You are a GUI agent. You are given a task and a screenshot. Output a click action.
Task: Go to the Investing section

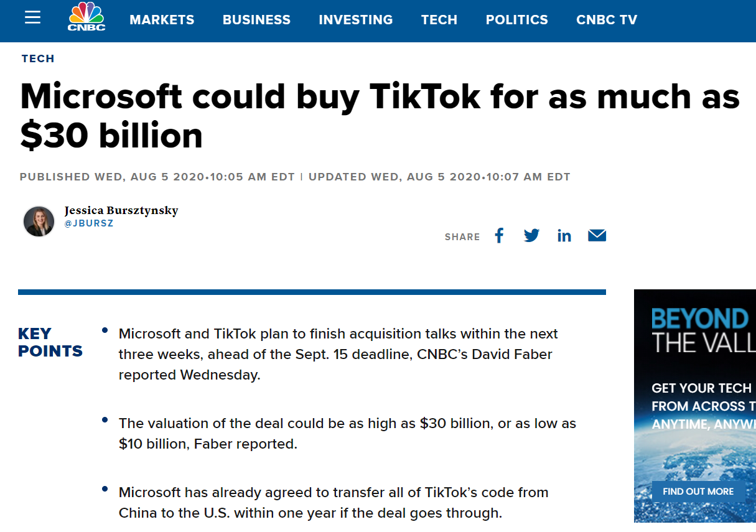pyautogui.click(x=356, y=20)
